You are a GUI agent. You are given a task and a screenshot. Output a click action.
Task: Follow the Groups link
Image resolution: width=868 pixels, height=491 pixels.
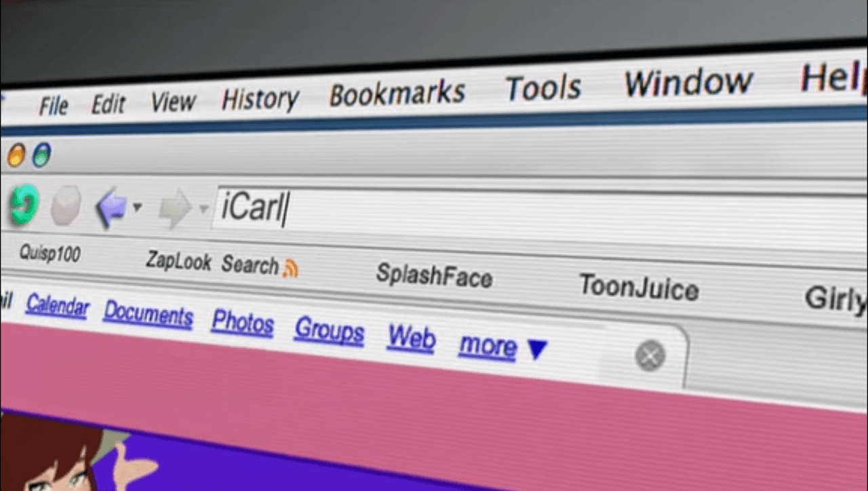pos(330,330)
